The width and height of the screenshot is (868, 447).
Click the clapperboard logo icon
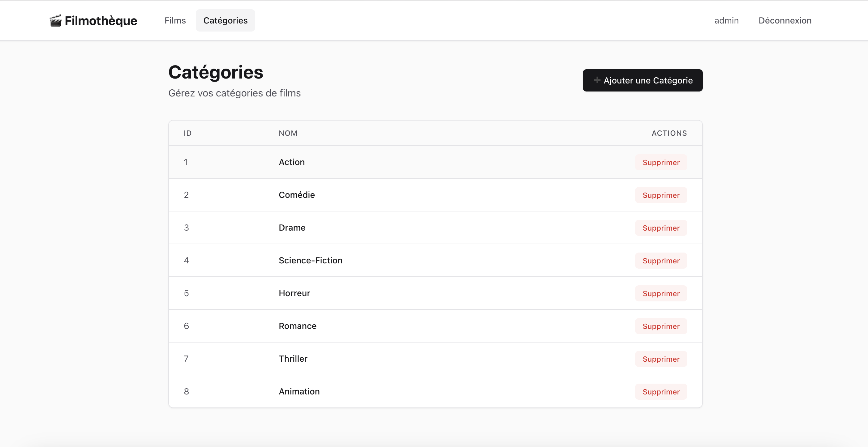tap(56, 21)
